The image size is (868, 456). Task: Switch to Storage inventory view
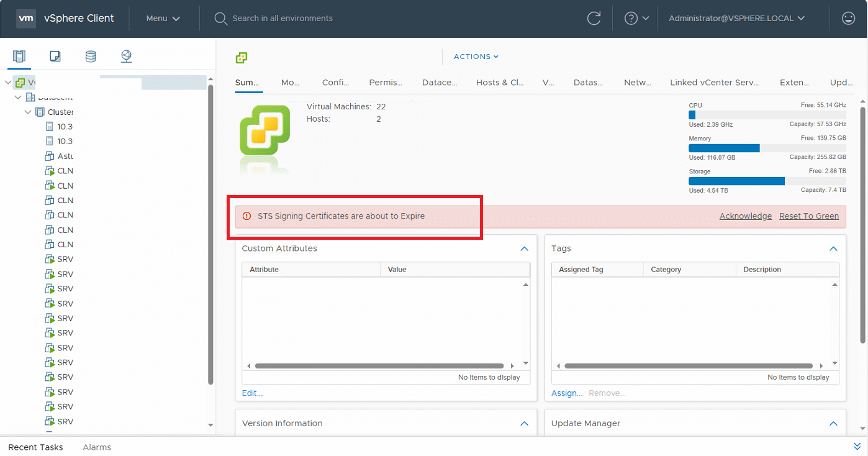tap(91, 57)
